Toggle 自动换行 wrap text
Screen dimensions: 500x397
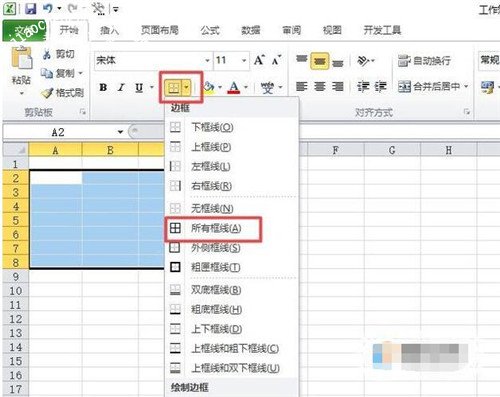[424, 61]
